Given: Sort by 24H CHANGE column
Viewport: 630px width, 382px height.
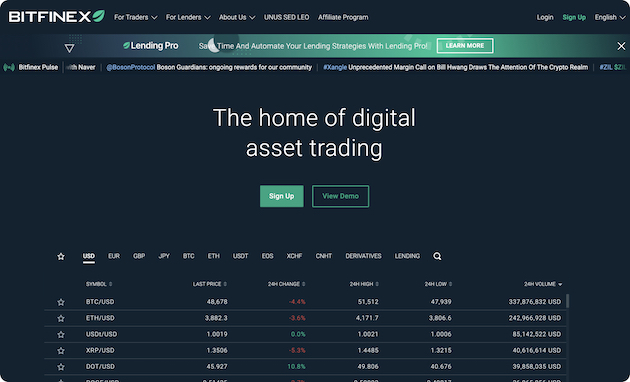Looking at the screenshot, I should (x=286, y=284).
